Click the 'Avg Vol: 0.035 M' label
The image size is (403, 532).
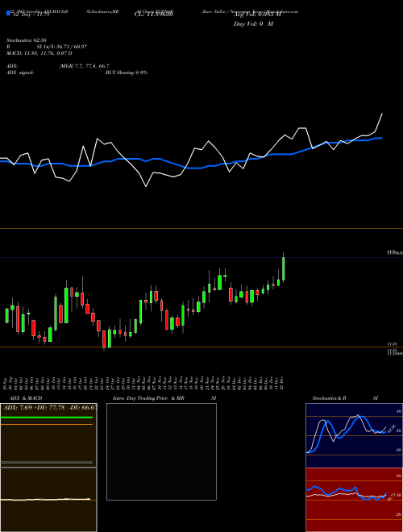click(x=257, y=15)
